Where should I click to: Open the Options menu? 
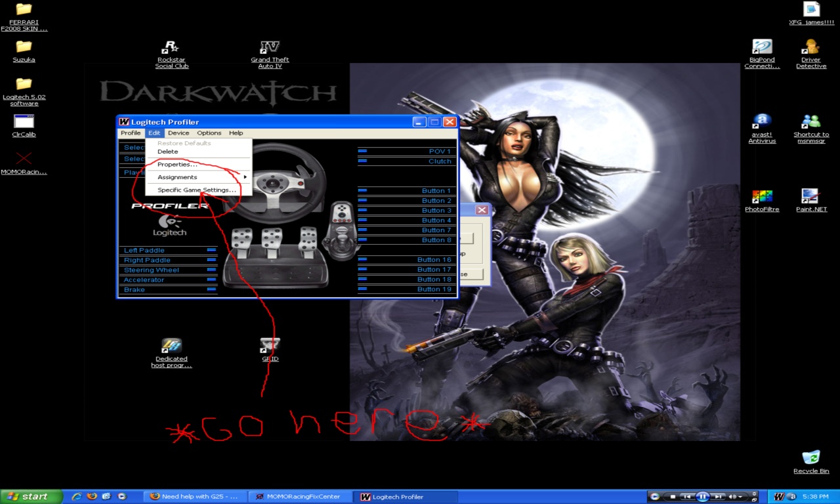point(209,133)
